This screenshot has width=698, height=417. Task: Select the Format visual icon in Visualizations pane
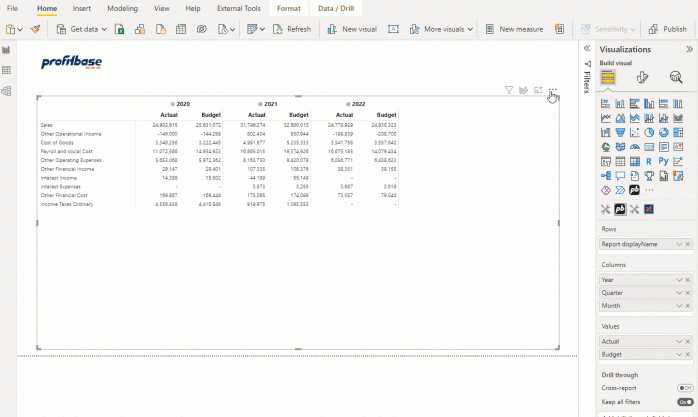point(642,78)
